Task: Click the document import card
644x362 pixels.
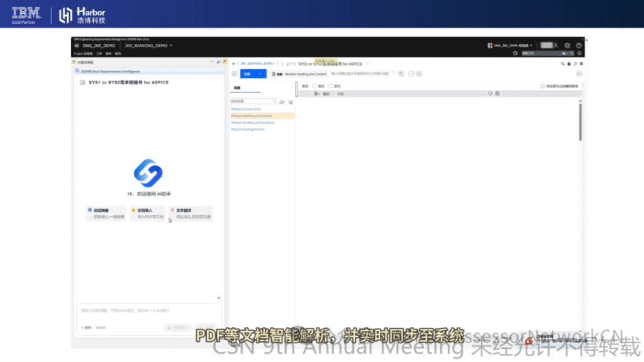Action: pyautogui.click(x=147, y=214)
